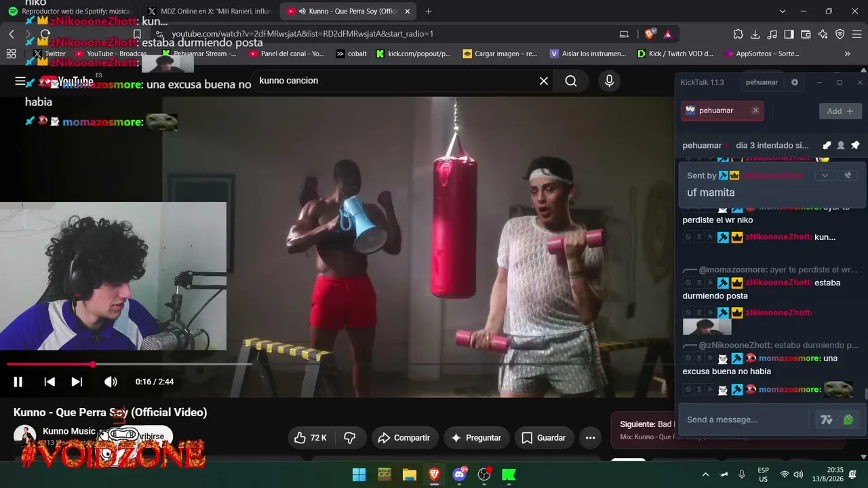
Task: Open the 'Cargar imagen' bookmark
Action: click(x=500, y=54)
